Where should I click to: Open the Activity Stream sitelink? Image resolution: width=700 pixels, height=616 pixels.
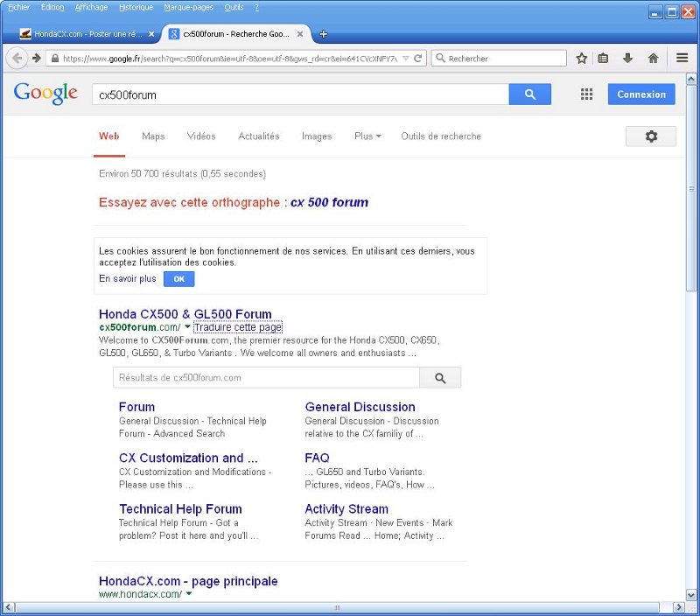(346, 509)
